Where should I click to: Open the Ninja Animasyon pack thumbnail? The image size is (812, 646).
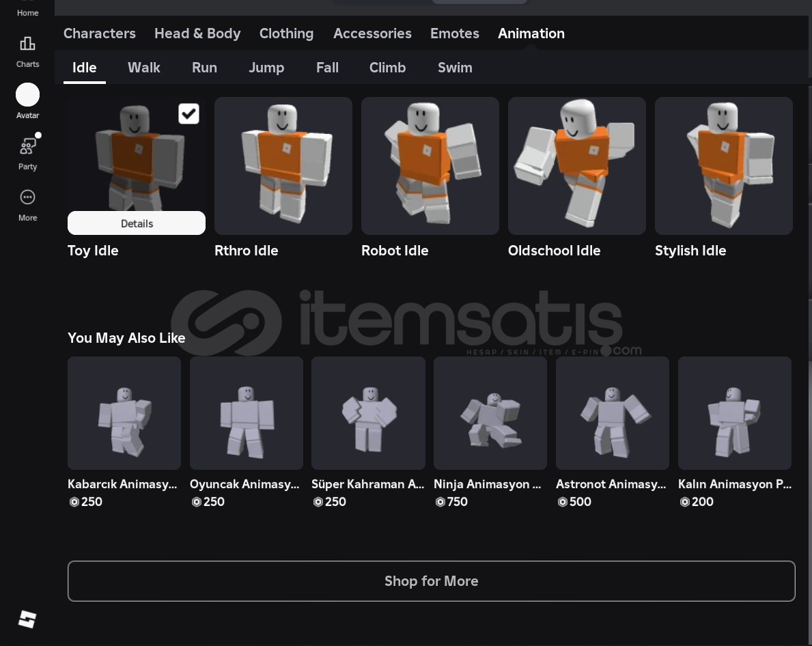pos(490,413)
